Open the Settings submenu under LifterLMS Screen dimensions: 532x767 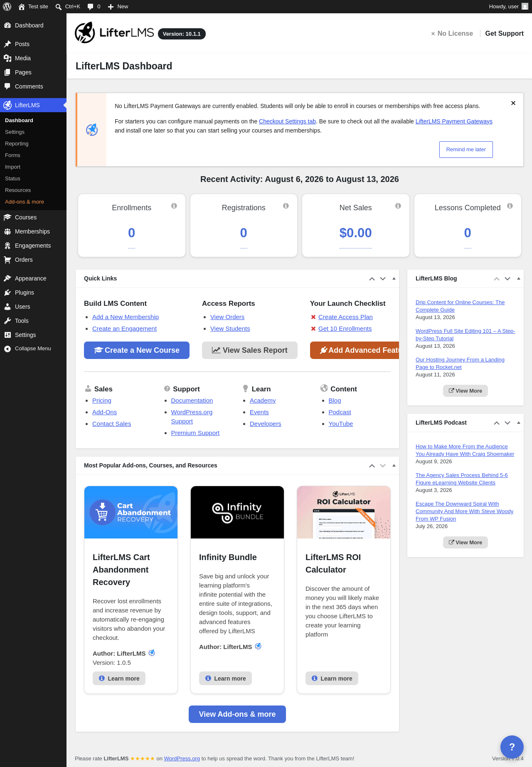pos(15,132)
